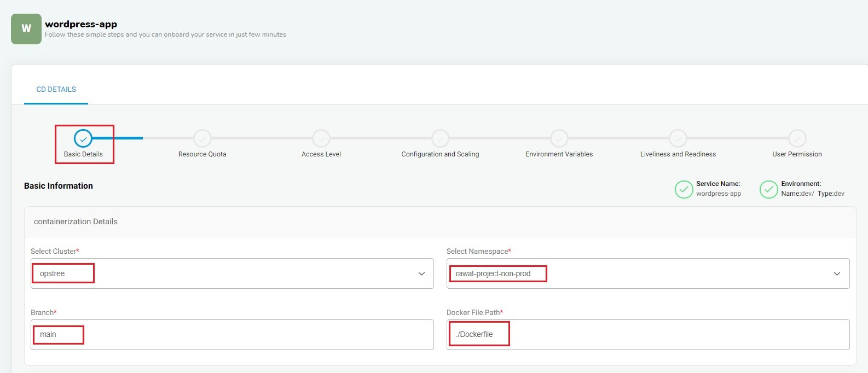Select the Environment Variables step circle
Screen dimensions: 868x373
coord(559,139)
